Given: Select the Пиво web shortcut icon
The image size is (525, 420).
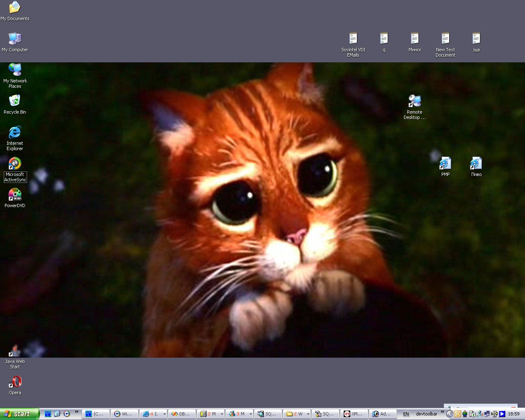Looking at the screenshot, I should coord(476,167).
